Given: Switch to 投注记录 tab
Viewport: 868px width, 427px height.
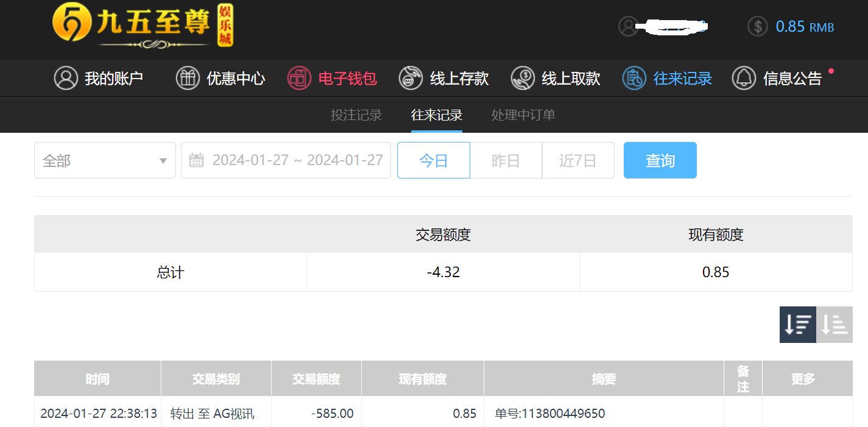Looking at the screenshot, I should click(x=356, y=115).
